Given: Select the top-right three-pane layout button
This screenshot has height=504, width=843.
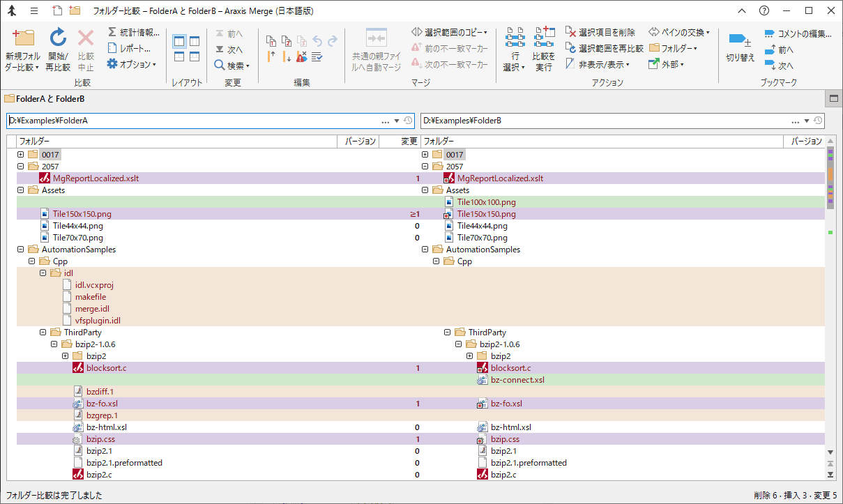Looking at the screenshot, I should [195, 42].
